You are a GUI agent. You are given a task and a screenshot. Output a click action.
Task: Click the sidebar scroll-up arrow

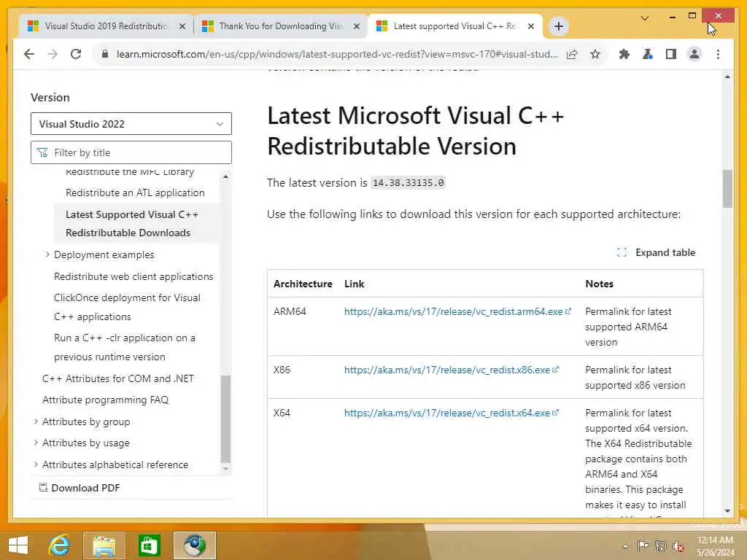pyautogui.click(x=226, y=176)
